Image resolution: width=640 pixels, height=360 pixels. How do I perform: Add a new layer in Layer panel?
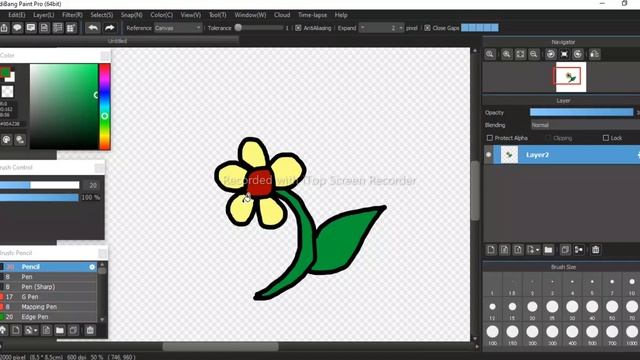pyautogui.click(x=491, y=249)
